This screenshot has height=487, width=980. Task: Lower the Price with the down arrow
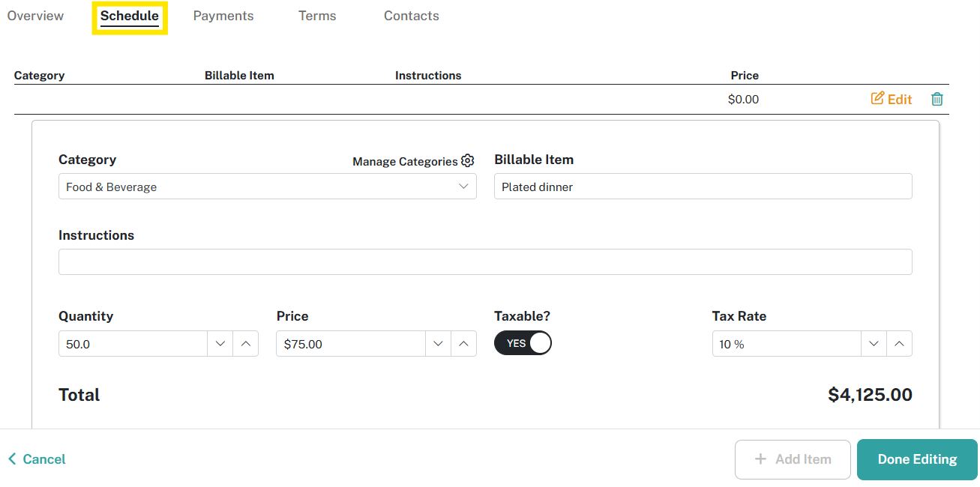[439, 344]
